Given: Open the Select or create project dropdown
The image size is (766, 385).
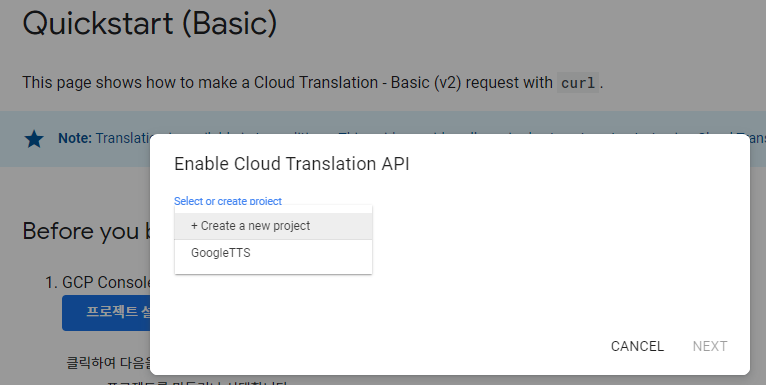Looking at the screenshot, I should 228,201.
